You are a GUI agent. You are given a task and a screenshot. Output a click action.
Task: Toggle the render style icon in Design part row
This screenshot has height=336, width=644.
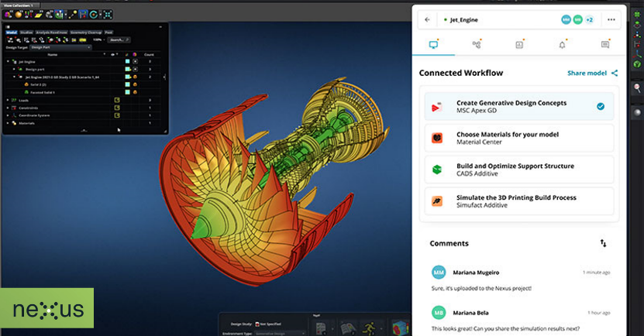pos(135,70)
